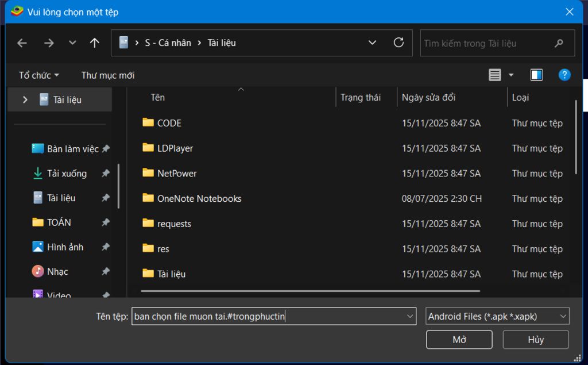The width and height of the screenshot is (588, 365).
Task: Go up one folder level
Action: pyautogui.click(x=95, y=43)
